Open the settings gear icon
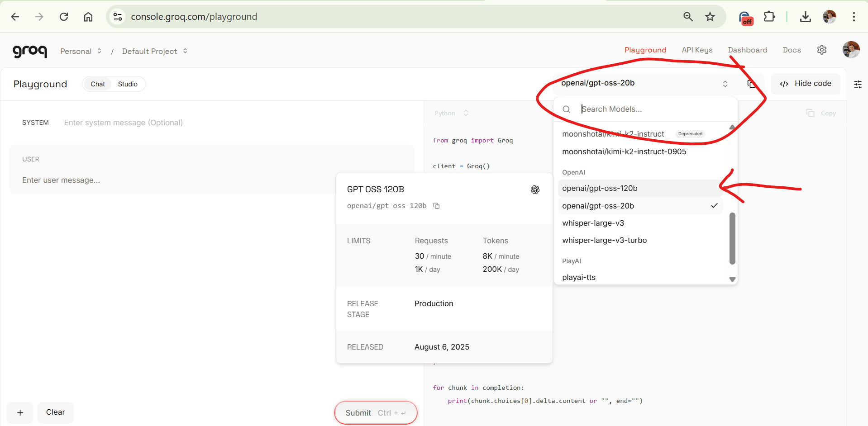The height and width of the screenshot is (426, 868). 822,50
